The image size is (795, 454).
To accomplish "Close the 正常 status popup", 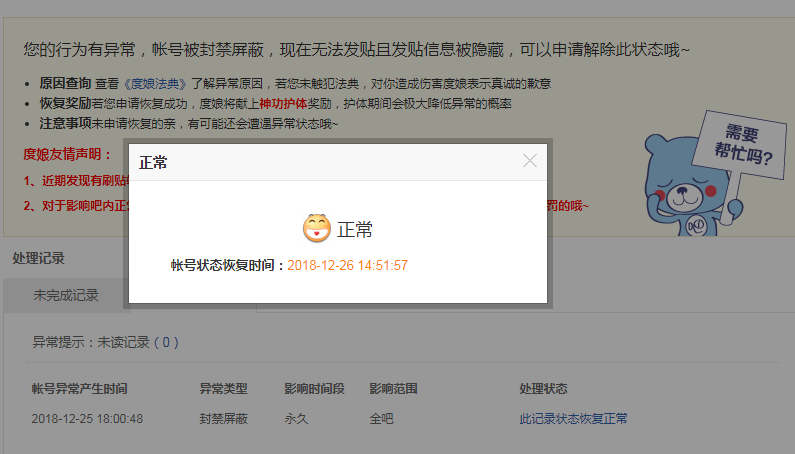I will [530, 161].
